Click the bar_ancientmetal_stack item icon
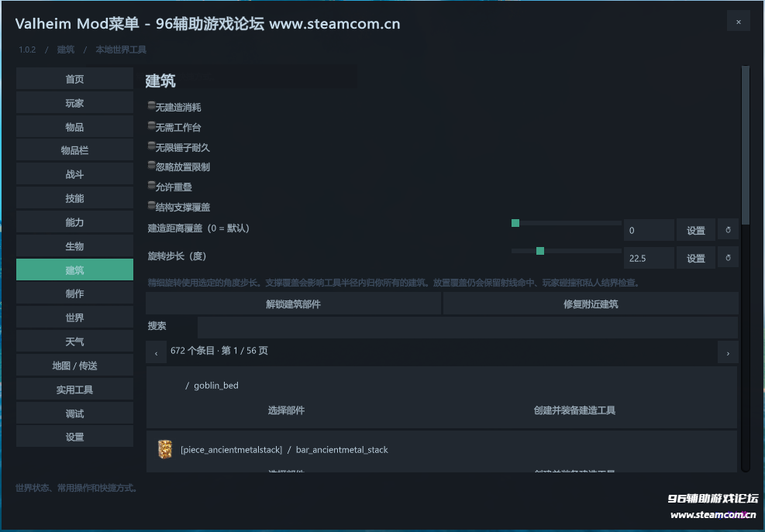Screen dimensions: 765x532 point(165,449)
